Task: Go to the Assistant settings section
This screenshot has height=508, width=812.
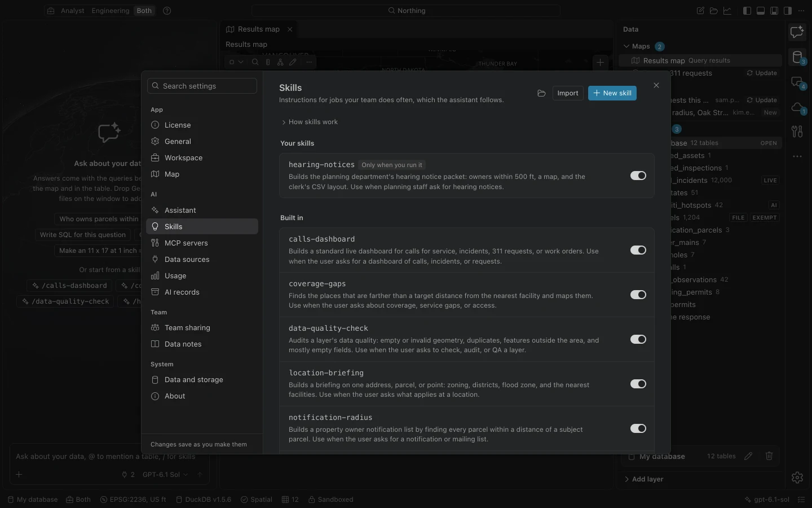Action: click(x=202, y=210)
